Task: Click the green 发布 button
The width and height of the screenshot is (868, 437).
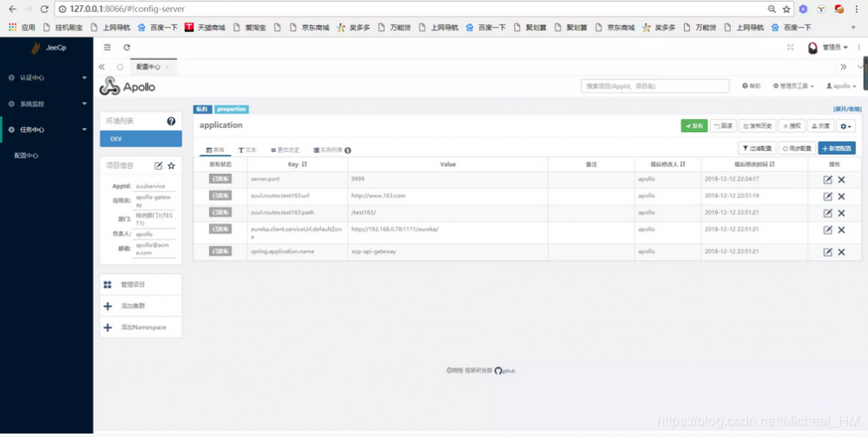Action: tap(694, 126)
